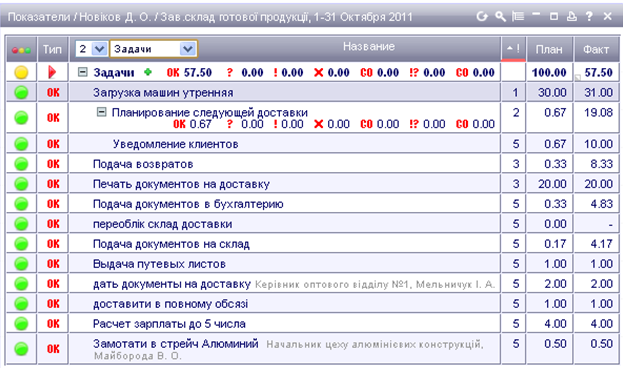Collapse the Задачи root group
This screenshot has height=368, width=625.
coord(83,72)
